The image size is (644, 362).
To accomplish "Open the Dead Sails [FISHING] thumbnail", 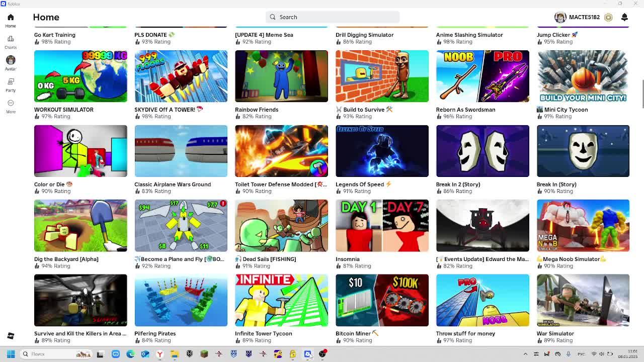I will (x=281, y=226).
